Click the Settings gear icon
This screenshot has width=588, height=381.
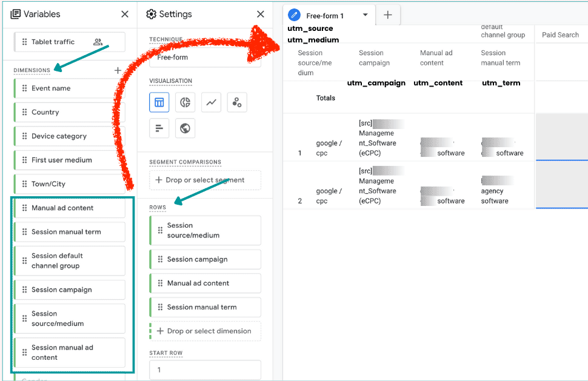coord(151,15)
